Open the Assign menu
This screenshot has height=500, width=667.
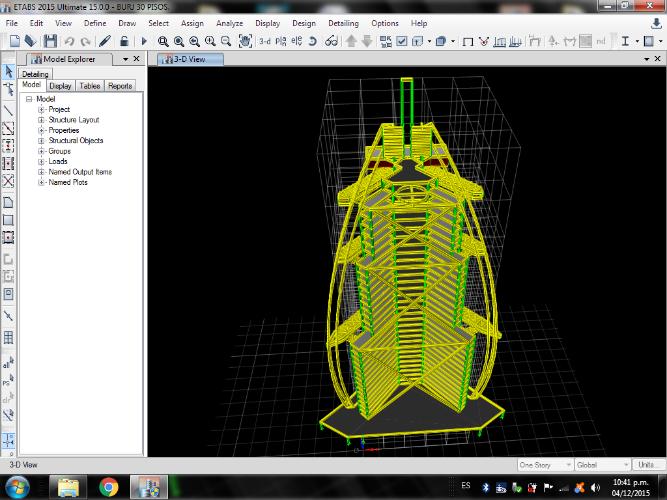(x=192, y=23)
